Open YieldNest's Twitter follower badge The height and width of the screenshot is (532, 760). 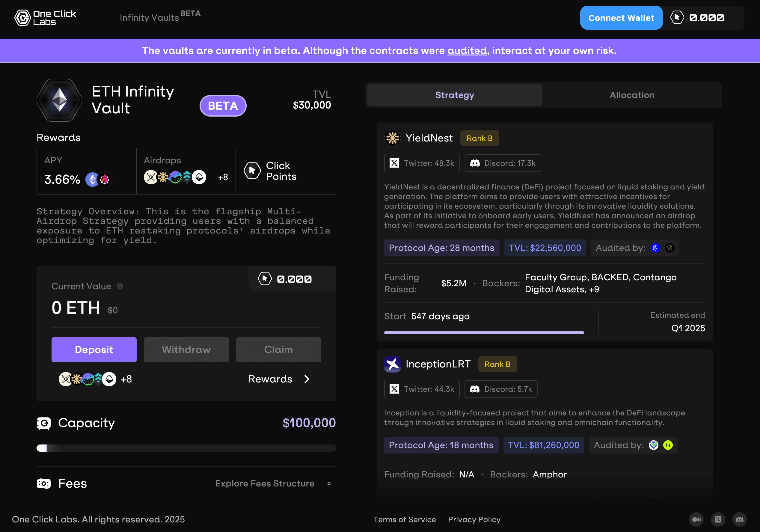click(x=422, y=163)
